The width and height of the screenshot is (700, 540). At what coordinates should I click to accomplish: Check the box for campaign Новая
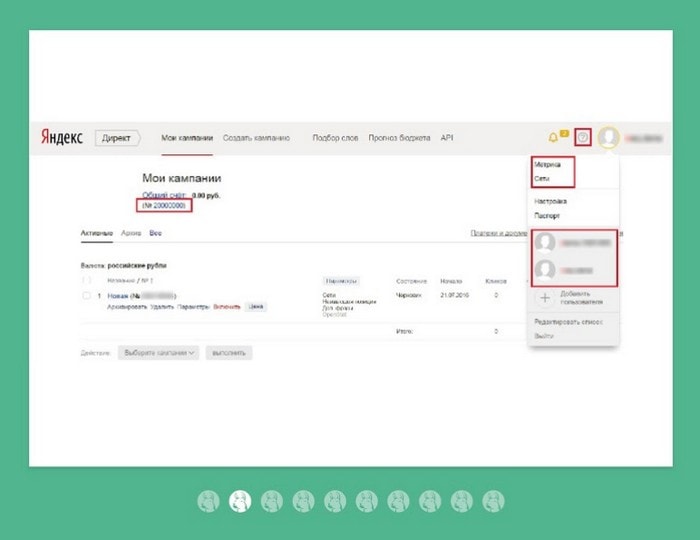[87, 295]
